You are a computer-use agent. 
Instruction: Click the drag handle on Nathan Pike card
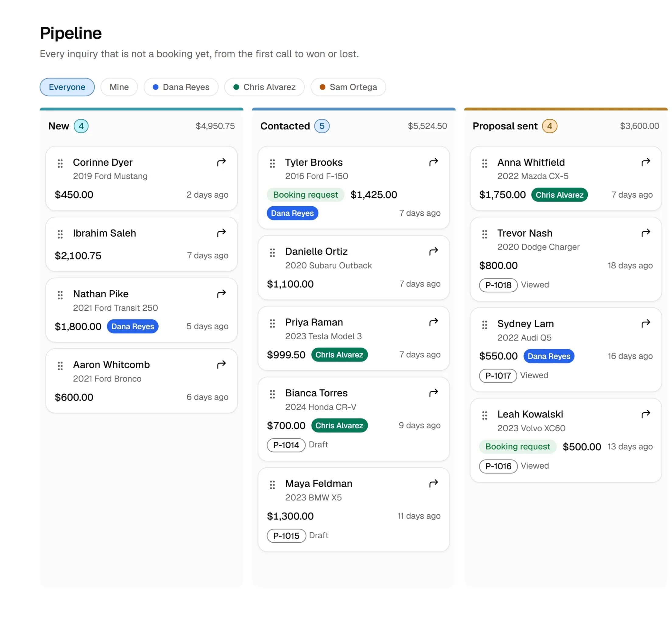60,296
